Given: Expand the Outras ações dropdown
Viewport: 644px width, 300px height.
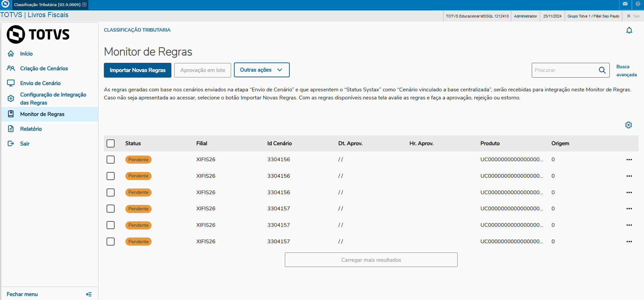Looking at the screenshot, I should point(261,70).
